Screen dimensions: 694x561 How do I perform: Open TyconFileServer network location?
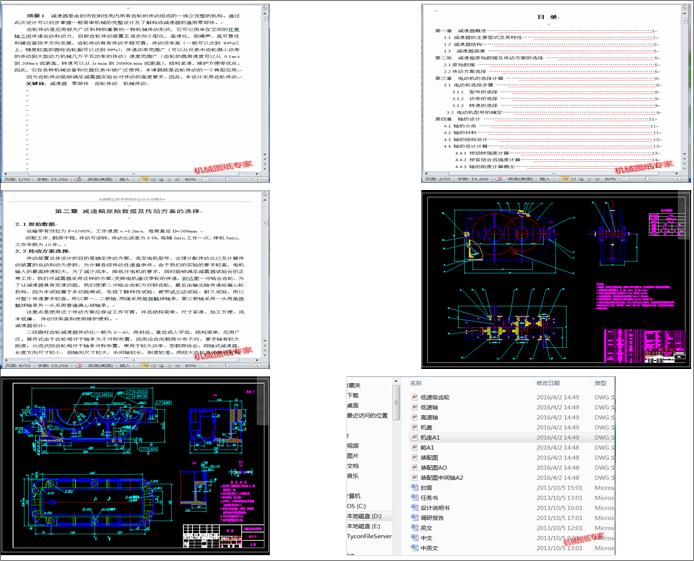pyautogui.click(x=370, y=536)
